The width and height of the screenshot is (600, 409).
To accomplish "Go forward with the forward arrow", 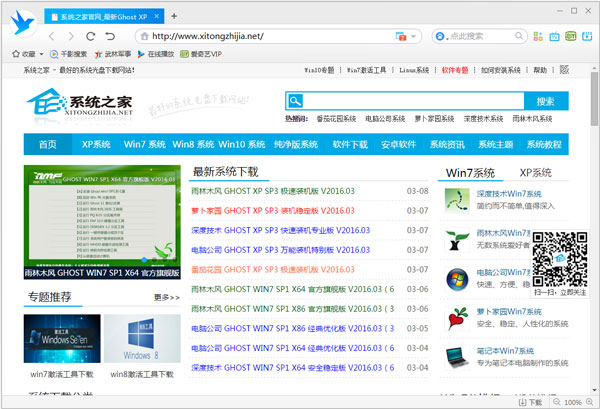I will (x=71, y=36).
